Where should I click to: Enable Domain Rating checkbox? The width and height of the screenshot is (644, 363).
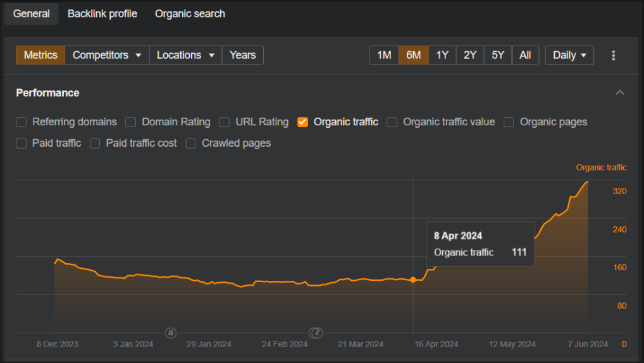[130, 122]
